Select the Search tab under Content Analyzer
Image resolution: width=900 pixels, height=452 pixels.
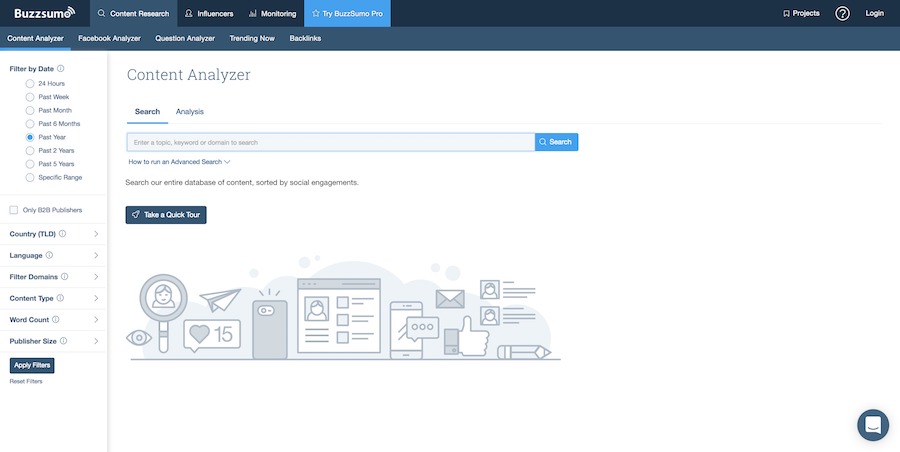point(147,111)
